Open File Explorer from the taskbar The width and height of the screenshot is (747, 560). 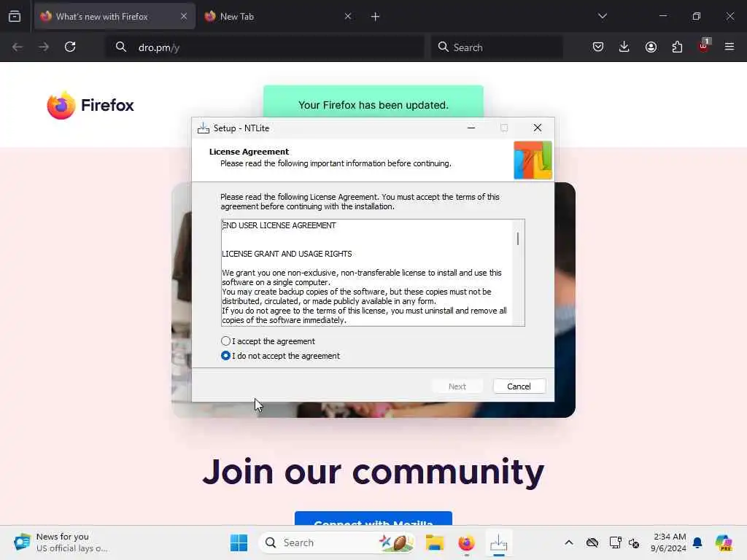click(435, 542)
